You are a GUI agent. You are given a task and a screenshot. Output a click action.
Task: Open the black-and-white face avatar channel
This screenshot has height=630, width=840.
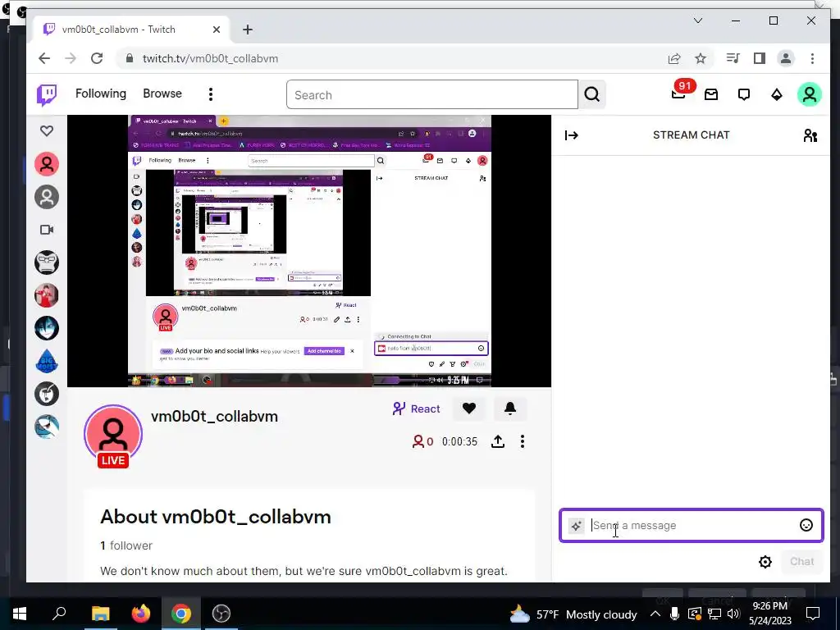(x=47, y=394)
